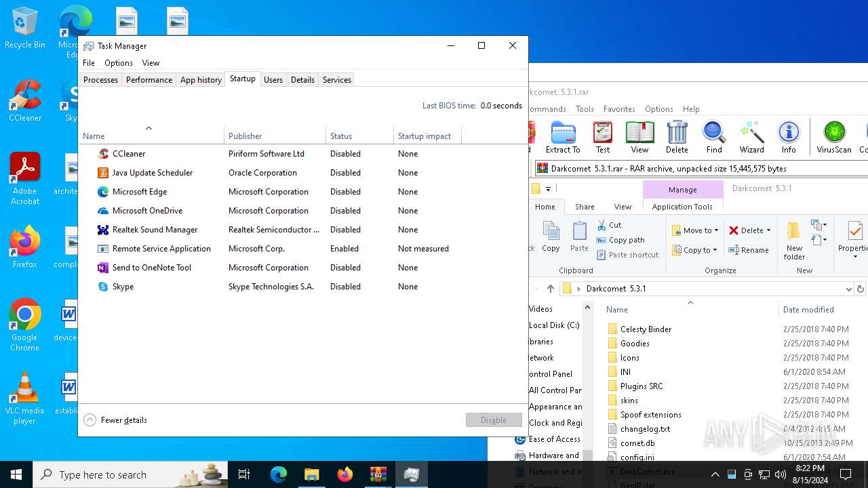Click Paste shortcut in Explorer ribbon
868x488 pixels.
pos(628,255)
